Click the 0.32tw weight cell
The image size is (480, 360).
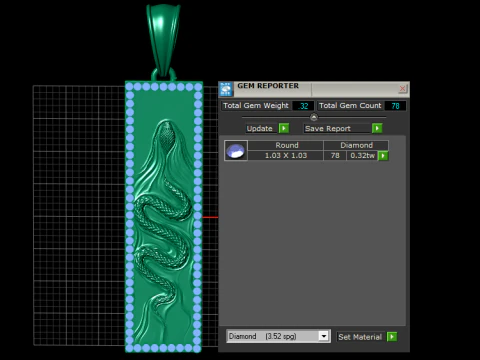(362, 156)
